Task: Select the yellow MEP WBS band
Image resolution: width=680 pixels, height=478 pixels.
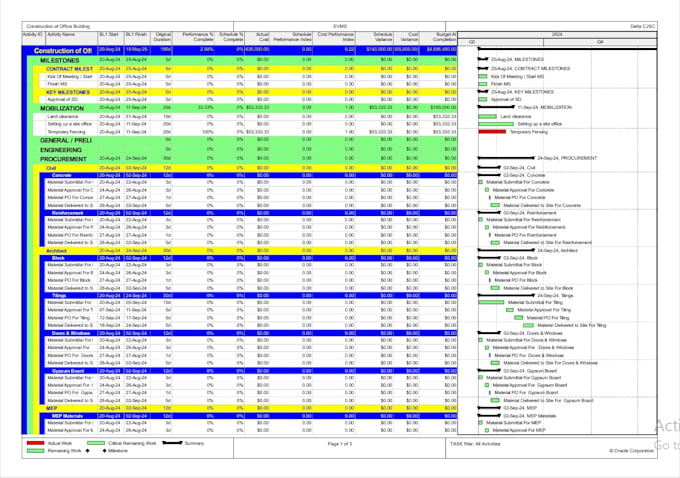Action: [245, 408]
